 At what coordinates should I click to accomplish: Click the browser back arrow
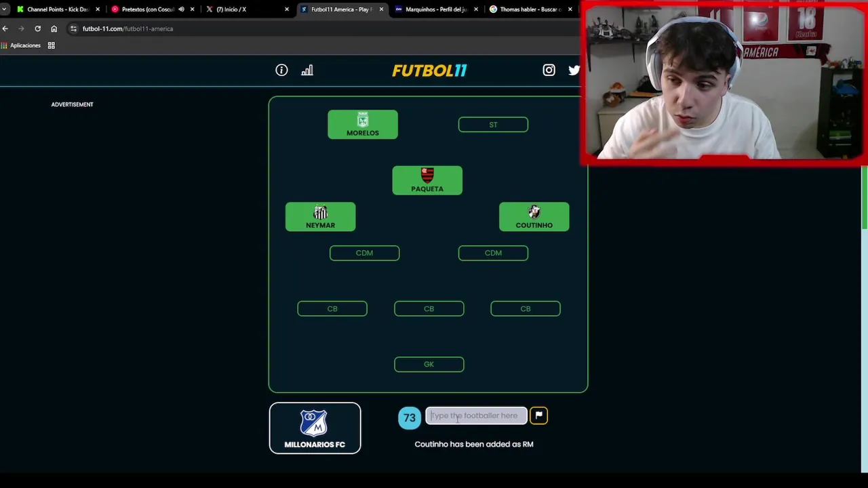(x=5, y=28)
